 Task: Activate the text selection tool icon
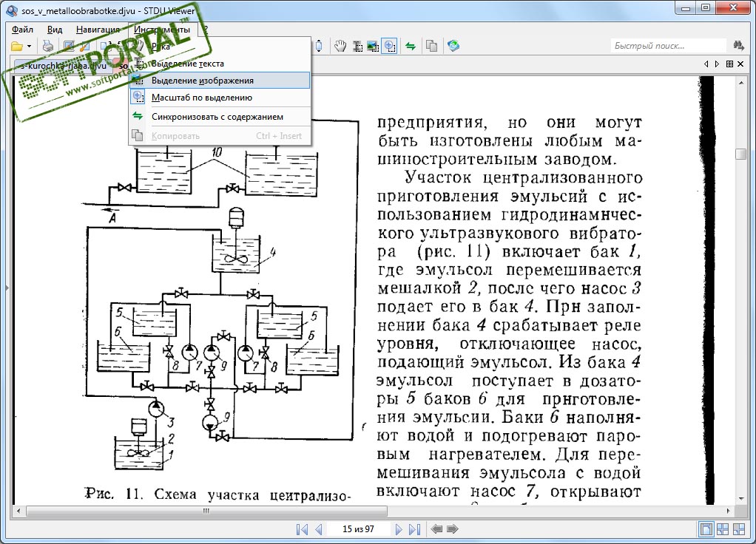point(357,47)
